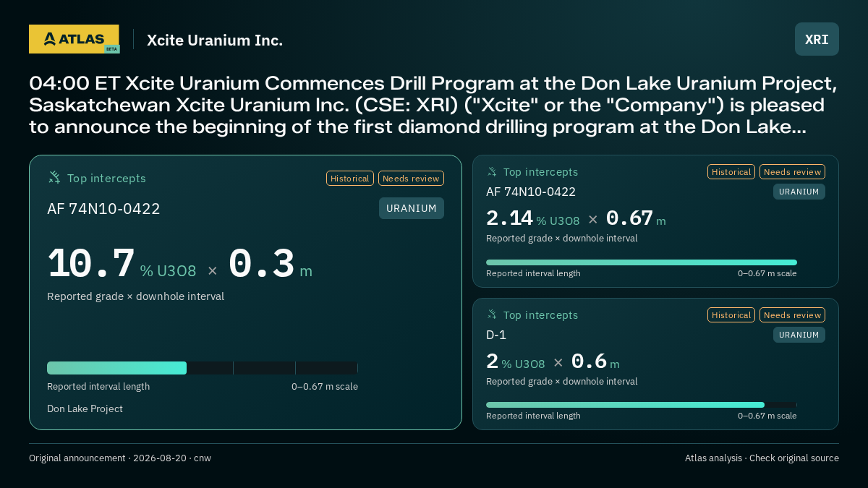Click the Historical tag in the D-1 card

pyautogui.click(x=731, y=315)
